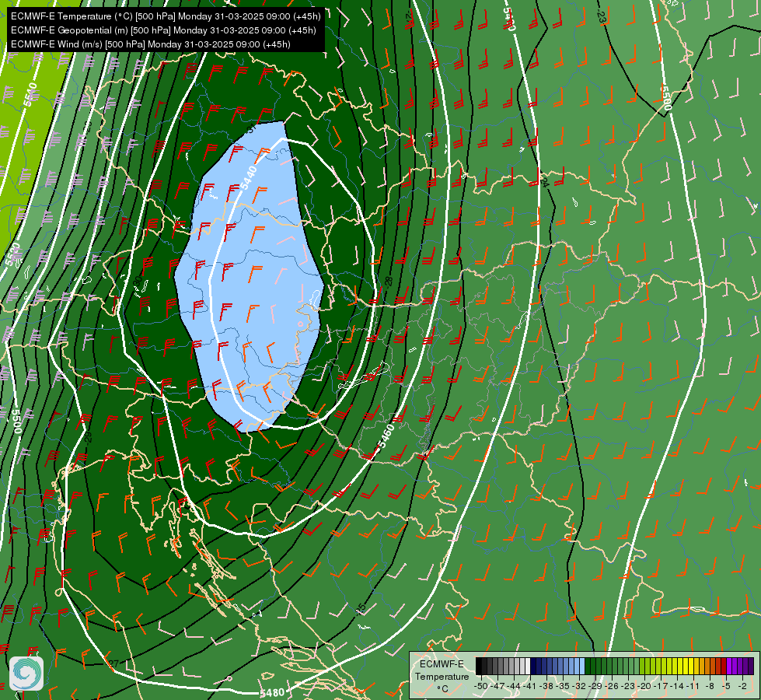This screenshot has height=700, width=761.
Task: Click the dark green legend swatch at -29
Action: (593, 666)
